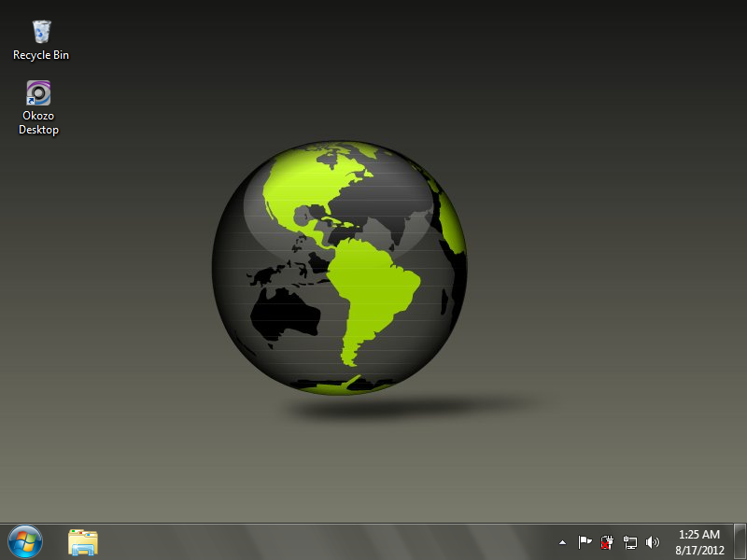Show hidden icons in system tray

click(562, 542)
